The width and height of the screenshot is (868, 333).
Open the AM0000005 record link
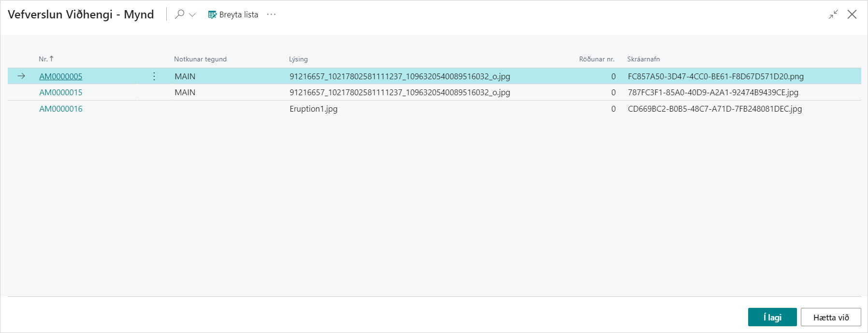[x=61, y=76]
